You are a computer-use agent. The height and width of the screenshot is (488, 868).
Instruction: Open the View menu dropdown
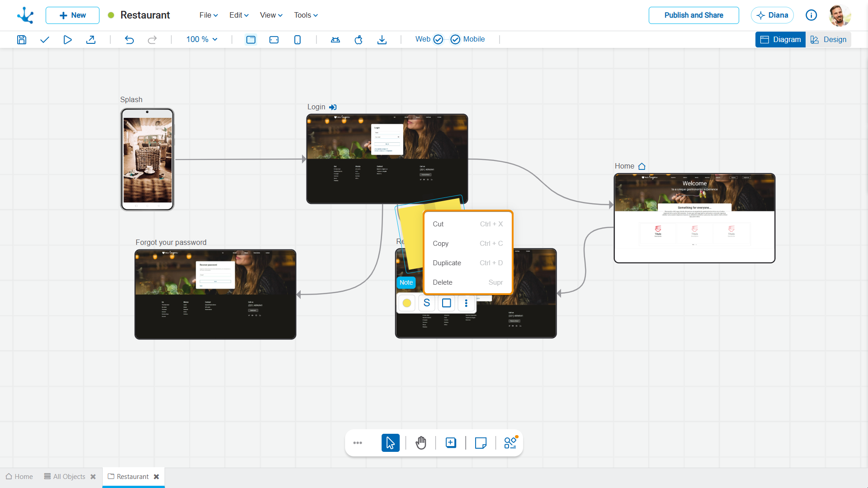pos(271,15)
